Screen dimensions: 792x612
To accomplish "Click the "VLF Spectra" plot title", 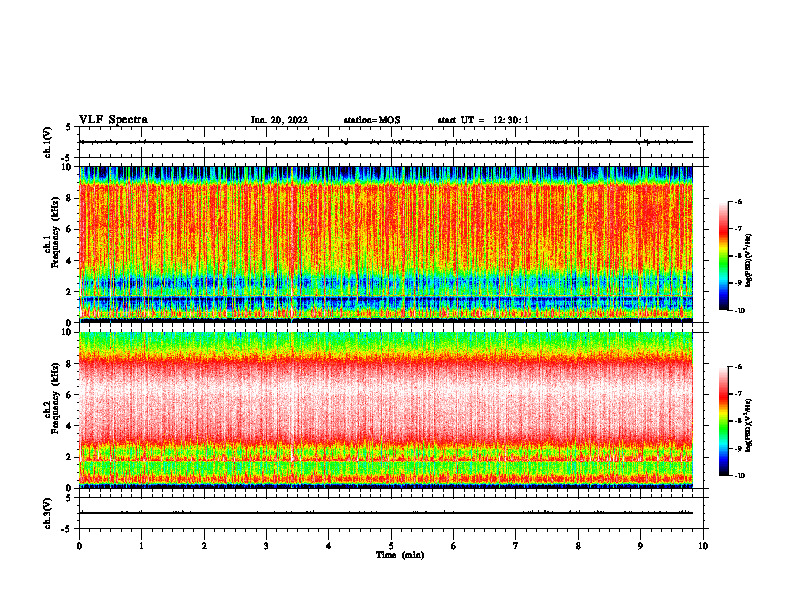I will point(113,120).
